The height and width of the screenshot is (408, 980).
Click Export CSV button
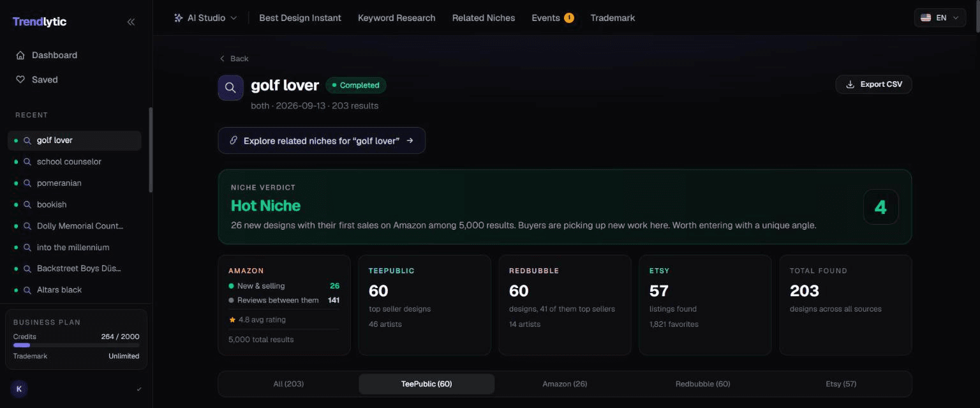point(873,84)
